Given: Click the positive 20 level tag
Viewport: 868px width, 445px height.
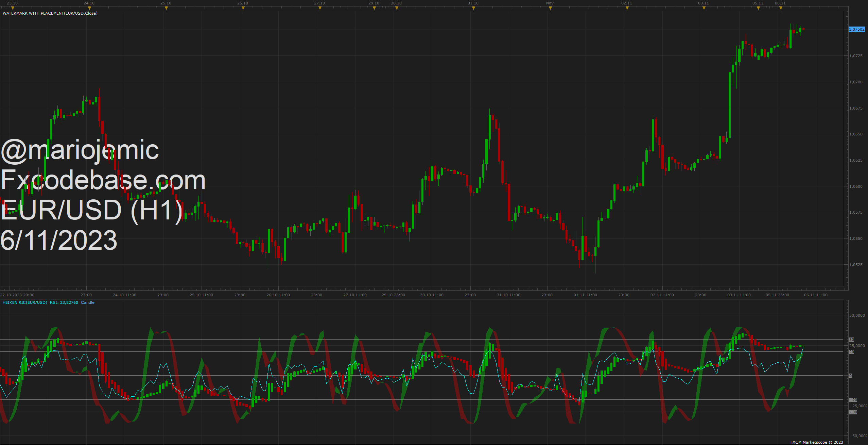Looking at the screenshot, I should [x=852, y=352].
